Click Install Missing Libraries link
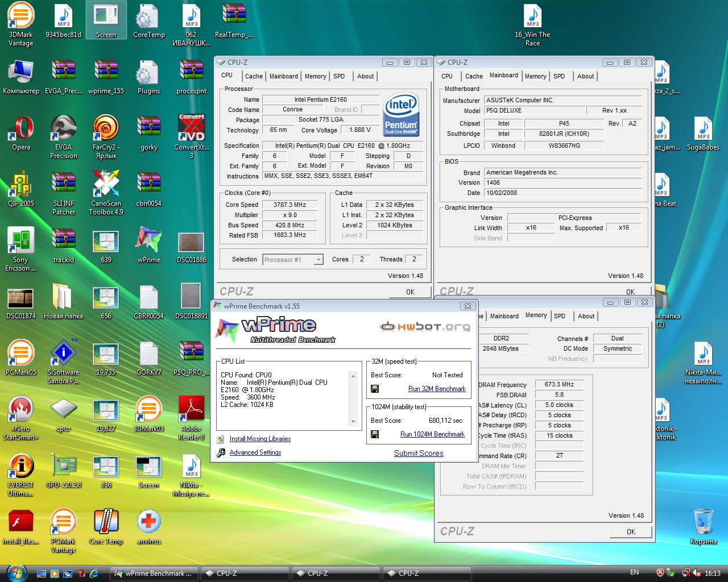 pyautogui.click(x=260, y=439)
